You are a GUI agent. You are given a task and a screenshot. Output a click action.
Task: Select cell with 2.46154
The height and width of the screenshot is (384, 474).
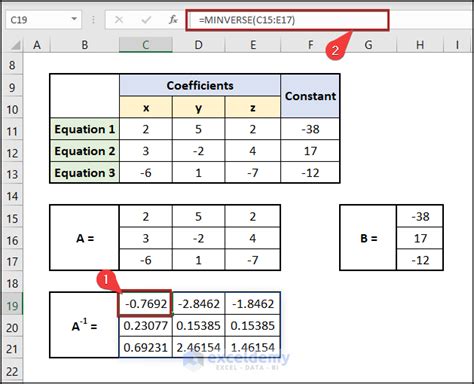coord(199,347)
